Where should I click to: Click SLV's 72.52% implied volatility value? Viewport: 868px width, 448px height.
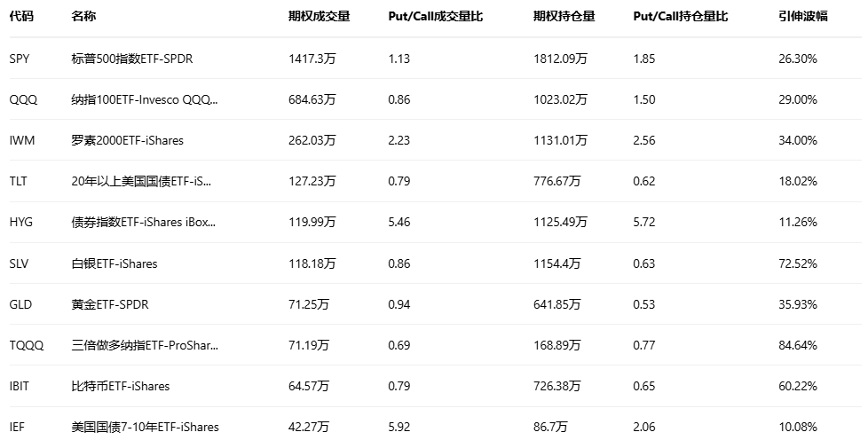[x=797, y=263]
